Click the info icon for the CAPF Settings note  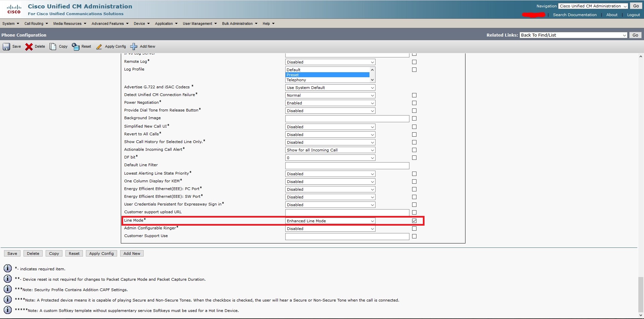[x=7, y=289]
